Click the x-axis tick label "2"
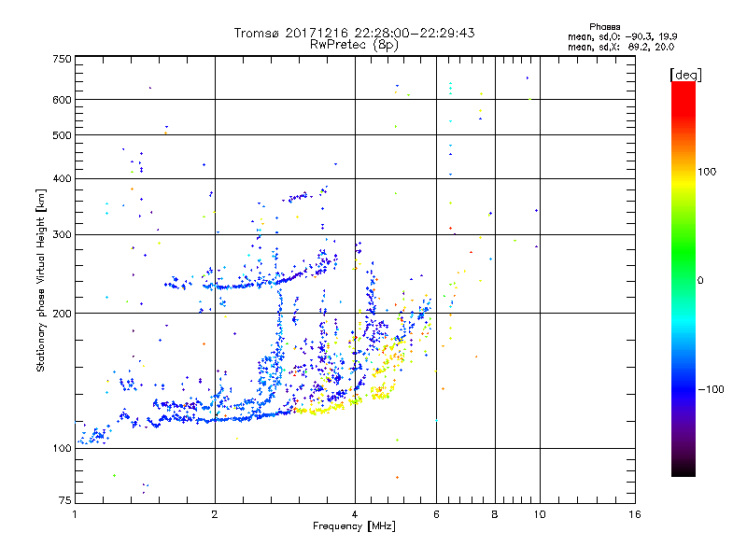 215,514
